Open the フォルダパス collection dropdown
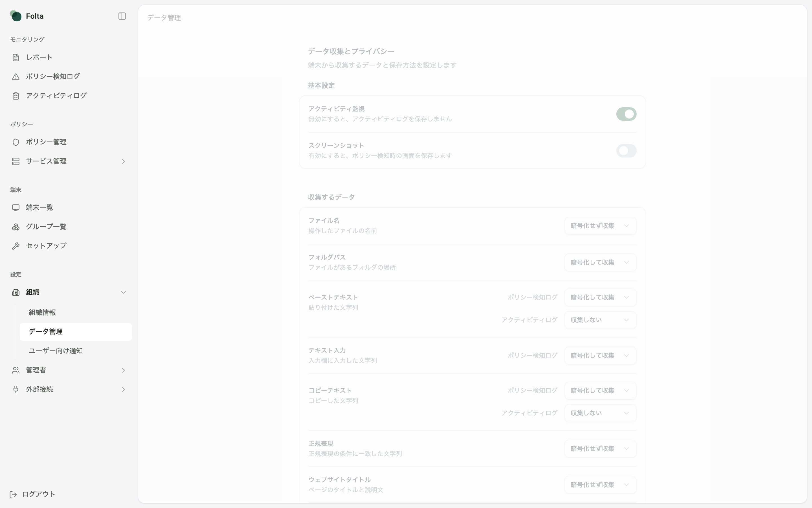This screenshot has width=812, height=508. click(x=600, y=262)
